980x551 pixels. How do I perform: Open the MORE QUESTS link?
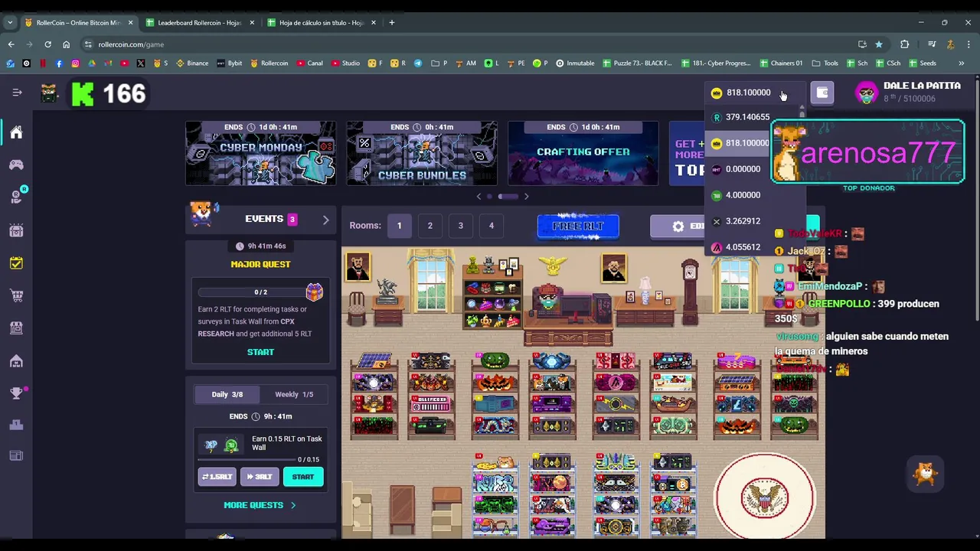click(x=260, y=505)
